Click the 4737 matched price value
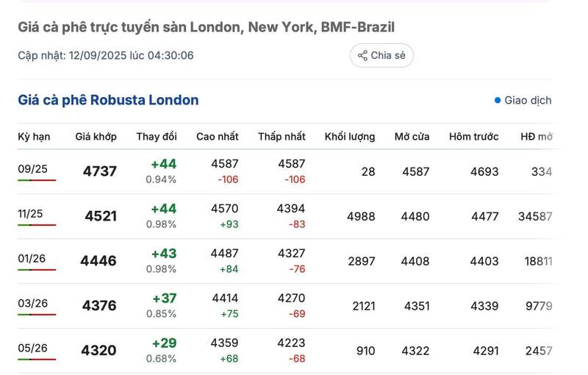The height and width of the screenshot is (375, 588). (100, 171)
